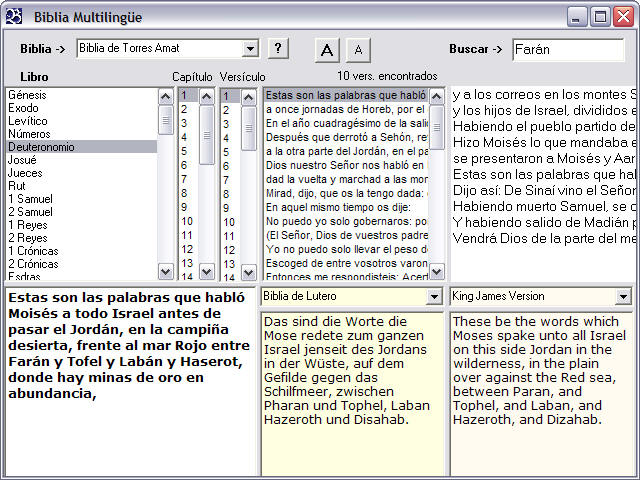Select Rut in the book list
Screen dimensions: 640x480
click(82, 186)
